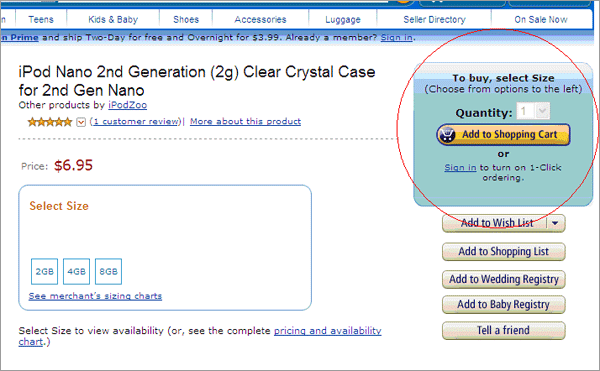Choose the 8GB size option
The width and height of the screenshot is (600, 371).
pyautogui.click(x=109, y=272)
